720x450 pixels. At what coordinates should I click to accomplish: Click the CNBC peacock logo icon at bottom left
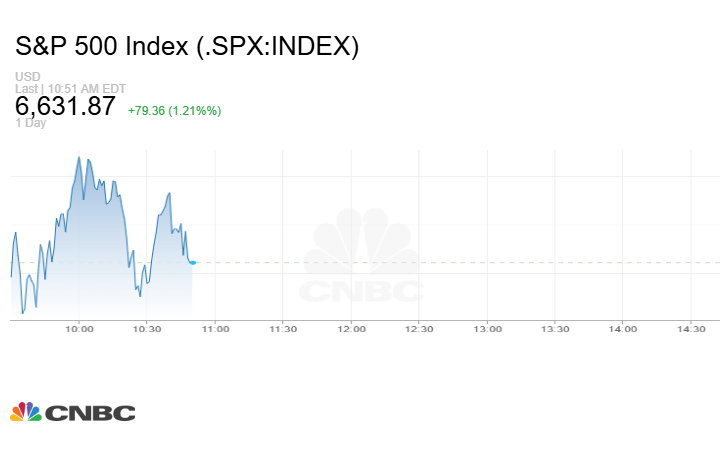coord(25,412)
